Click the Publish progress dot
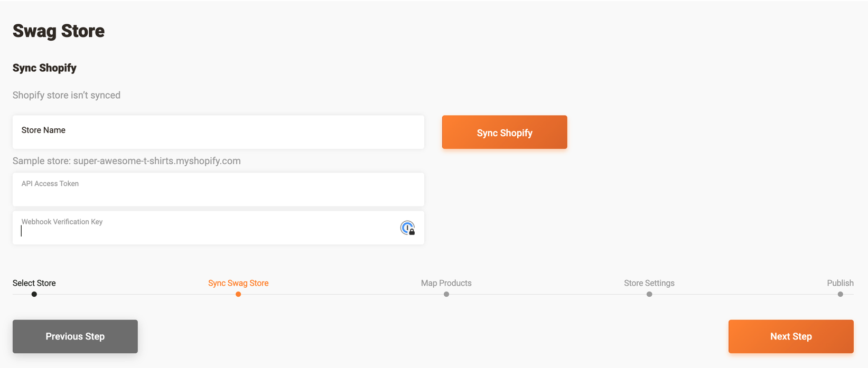868x368 pixels. coord(841,294)
